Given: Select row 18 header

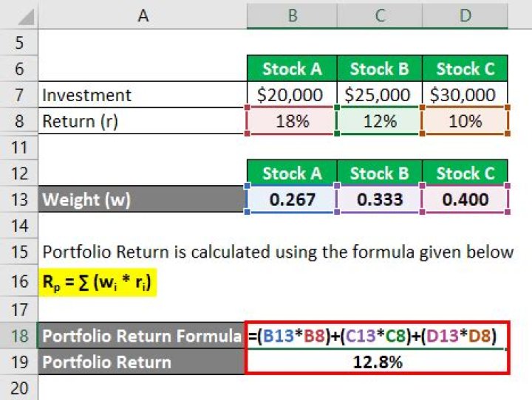Looking at the screenshot, I should click(x=18, y=336).
